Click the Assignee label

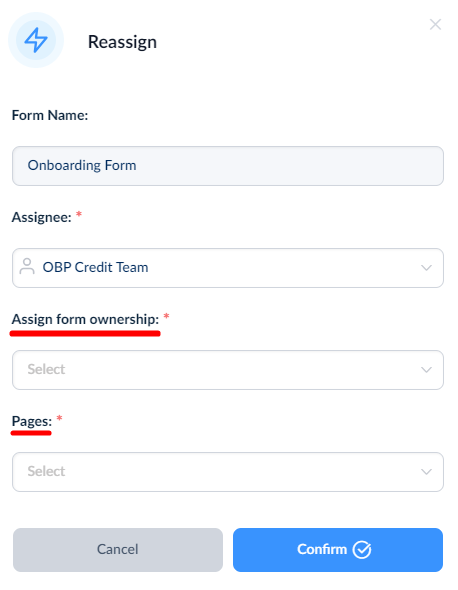41,217
